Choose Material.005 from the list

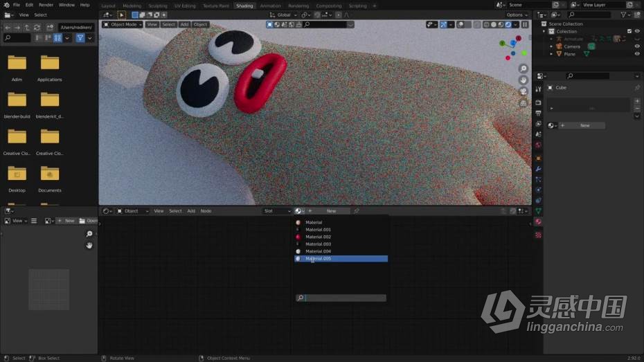coord(341,259)
